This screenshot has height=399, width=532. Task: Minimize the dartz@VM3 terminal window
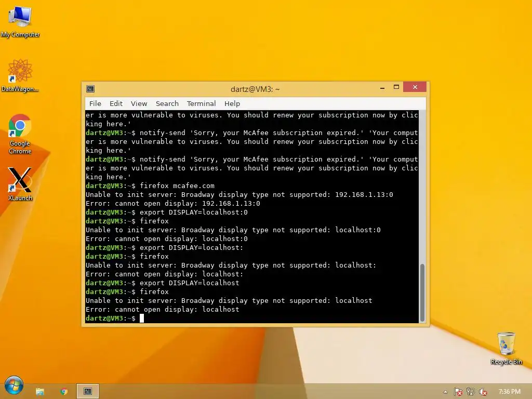382,87
